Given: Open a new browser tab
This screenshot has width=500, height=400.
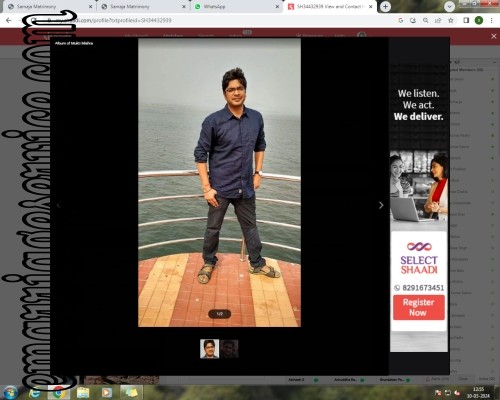Looking at the screenshot, I should pyautogui.click(x=385, y=6).
